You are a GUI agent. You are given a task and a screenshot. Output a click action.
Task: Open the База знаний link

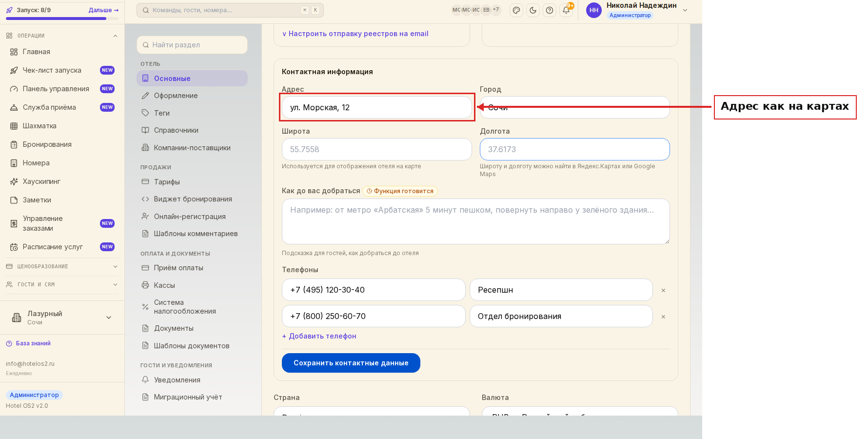(28, 343)
